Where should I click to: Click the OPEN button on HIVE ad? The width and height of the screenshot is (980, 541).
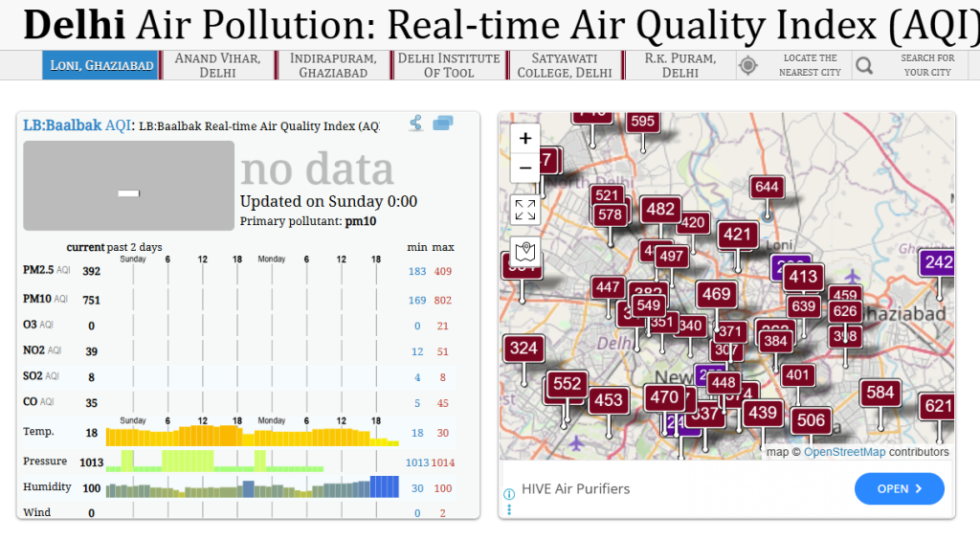click(x=900, y=488)
